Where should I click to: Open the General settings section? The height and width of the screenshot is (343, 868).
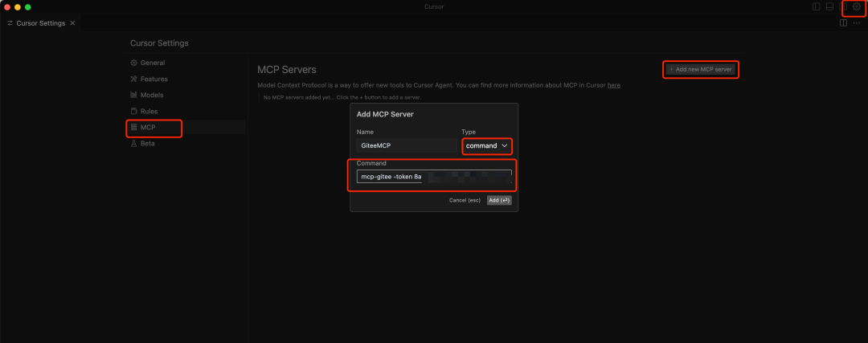pos(152,63)
